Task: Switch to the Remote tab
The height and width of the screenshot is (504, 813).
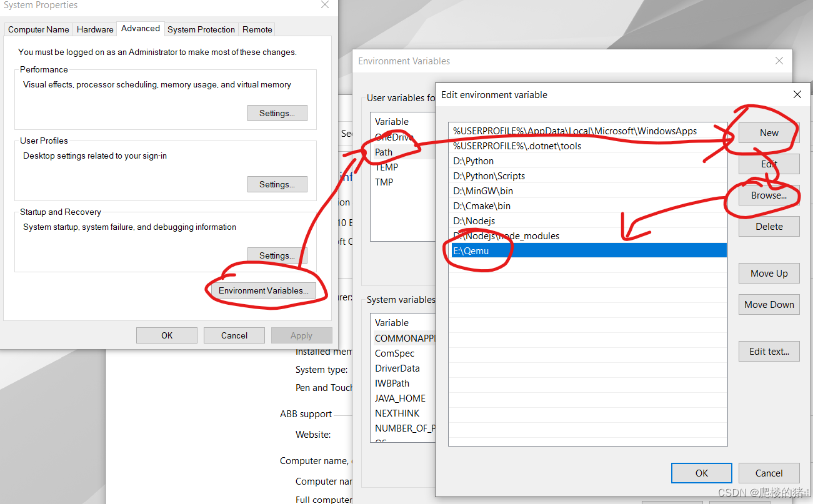Action: pyautogui.click(x=257, y=29)
